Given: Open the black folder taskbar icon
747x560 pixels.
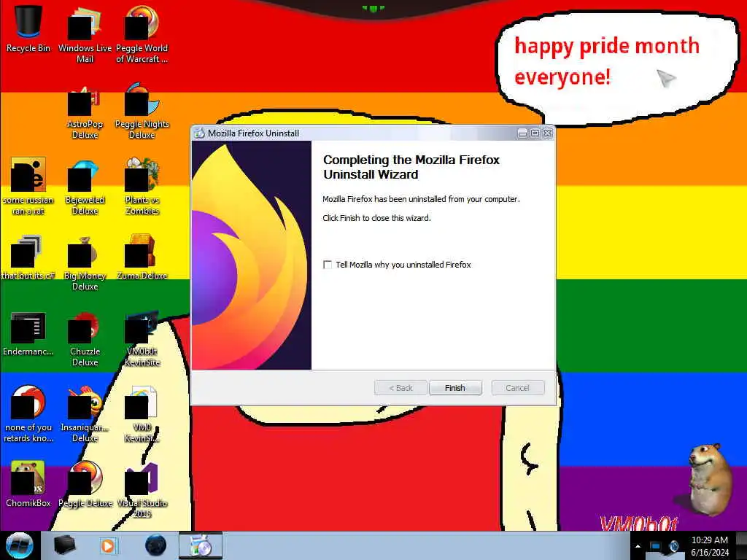Looking at the screenshot, I should [x=64, y=545].
